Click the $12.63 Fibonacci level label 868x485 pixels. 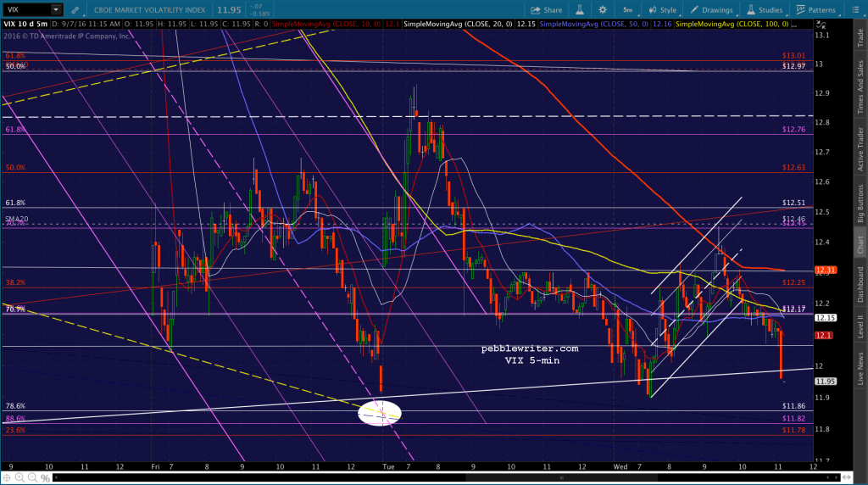[x=793, y=167]
